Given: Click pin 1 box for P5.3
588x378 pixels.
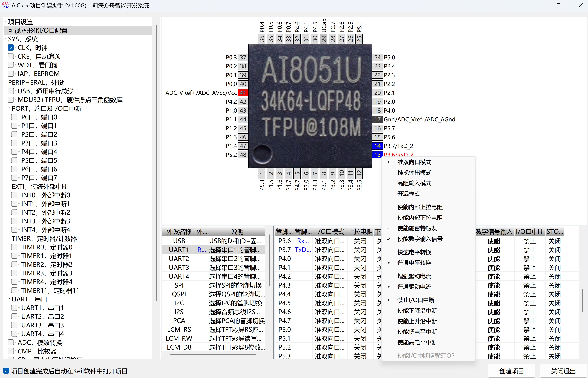Looking at the screenshot, I should (262, 173).
